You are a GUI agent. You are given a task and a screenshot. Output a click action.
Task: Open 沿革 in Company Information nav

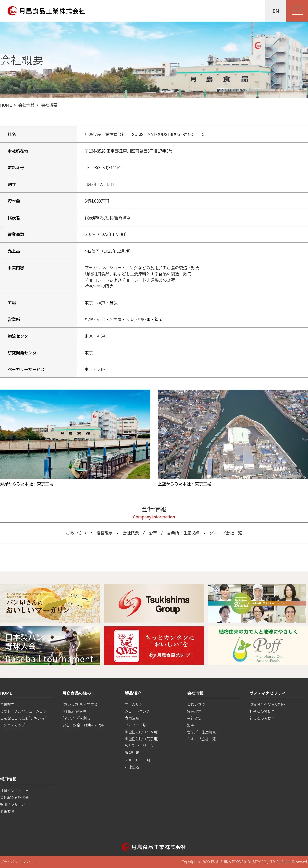click(153, 533)
